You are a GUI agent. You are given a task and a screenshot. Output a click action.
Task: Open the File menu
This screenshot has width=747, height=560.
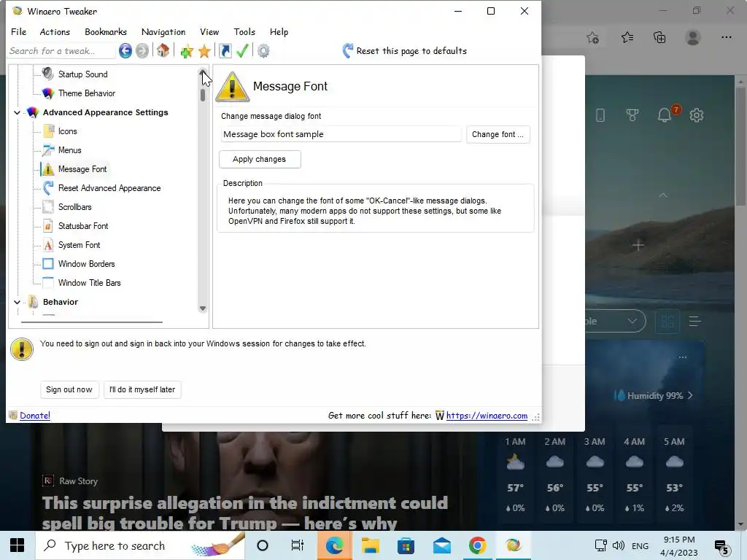pos(18,32)
